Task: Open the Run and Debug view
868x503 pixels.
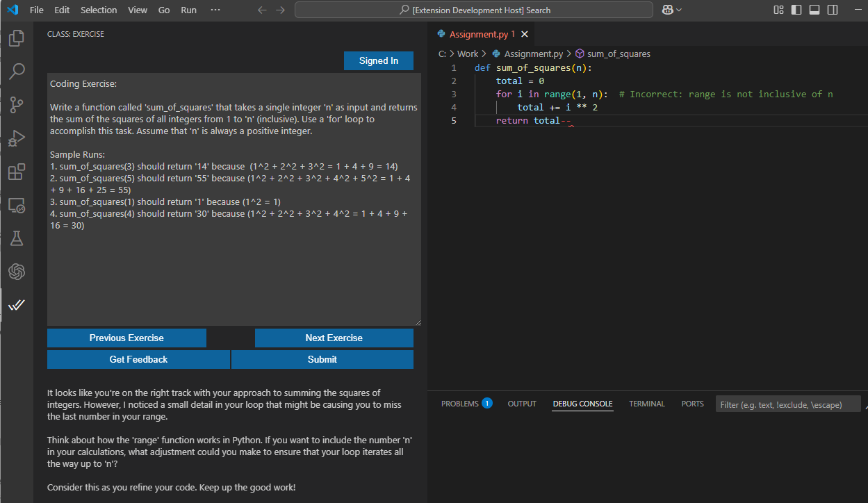Action: click(17, 138)
